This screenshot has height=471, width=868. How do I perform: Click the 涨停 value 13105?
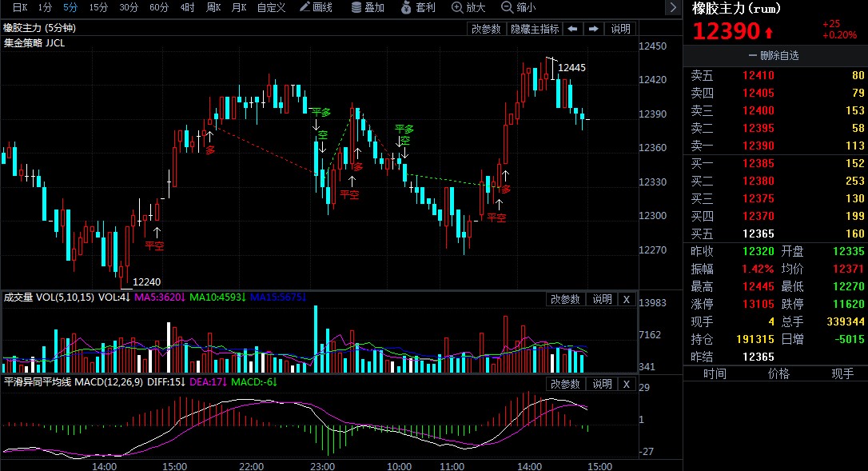[x=758, y=304]
